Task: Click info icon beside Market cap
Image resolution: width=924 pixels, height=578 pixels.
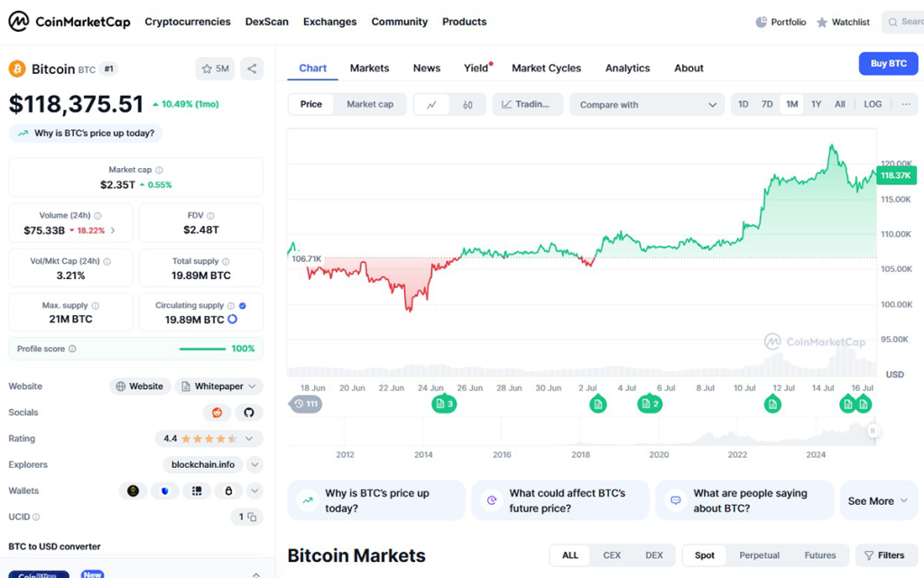Action: click(159, 170)
